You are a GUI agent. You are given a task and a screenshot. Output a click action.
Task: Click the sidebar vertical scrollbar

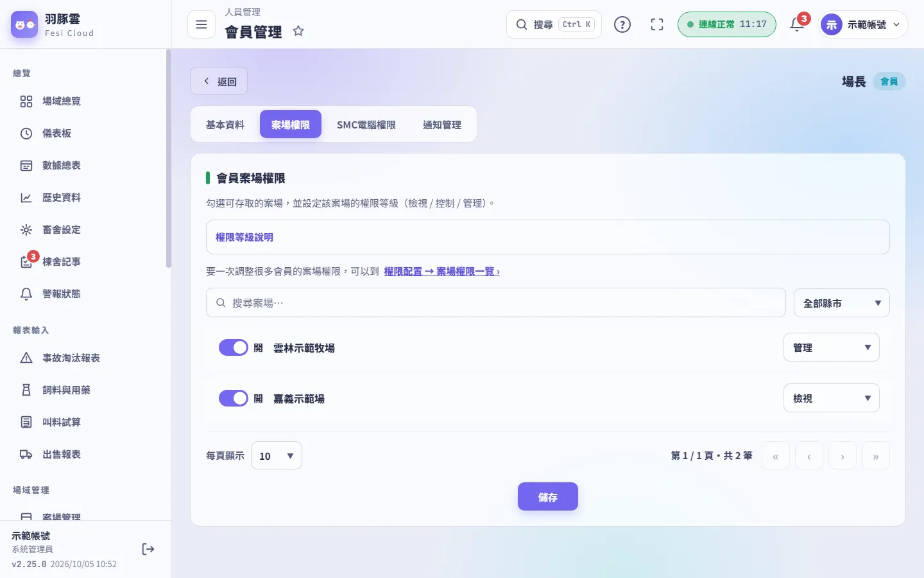click(169, 158)
